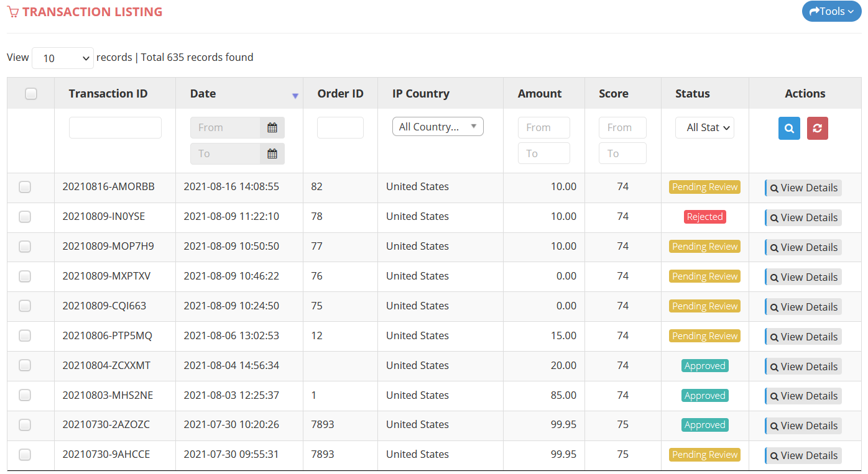View details for 20210809-CQI663
Screen dimensions: 868x474
point(803,307)
